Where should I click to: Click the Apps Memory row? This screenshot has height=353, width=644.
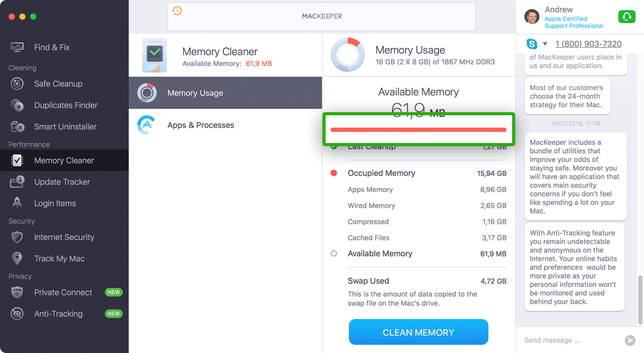(427, 189)
